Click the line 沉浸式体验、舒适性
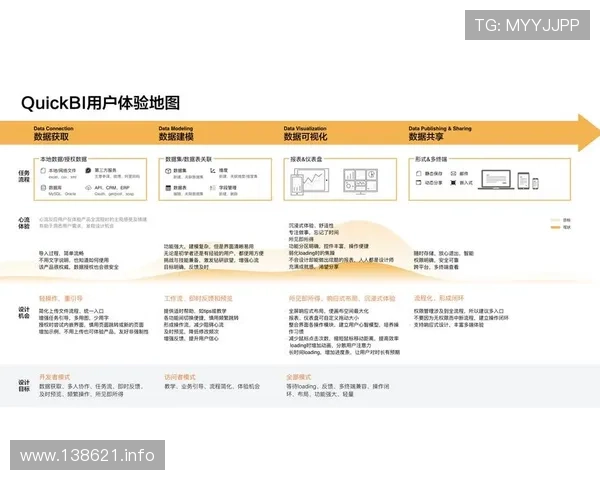The width and height of the screenshot is (600, 480). (x=311, y=226)
